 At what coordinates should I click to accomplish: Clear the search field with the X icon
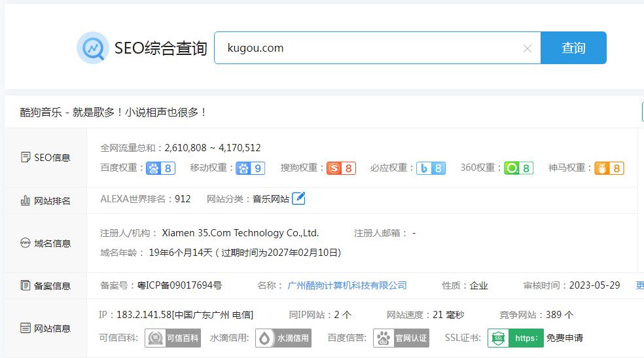tap(528, 48)
